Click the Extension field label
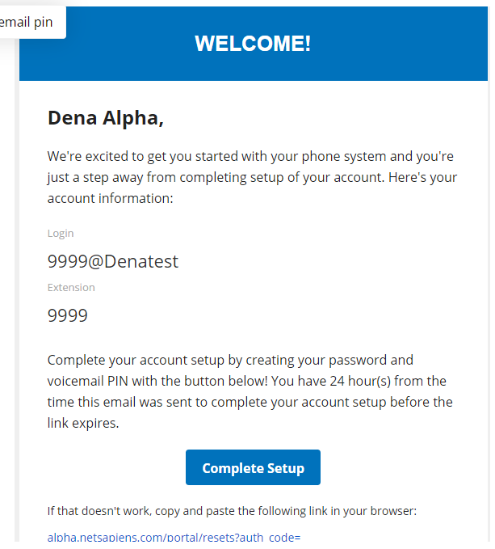This screenshot has width=495, height=549. click(71, 287)
